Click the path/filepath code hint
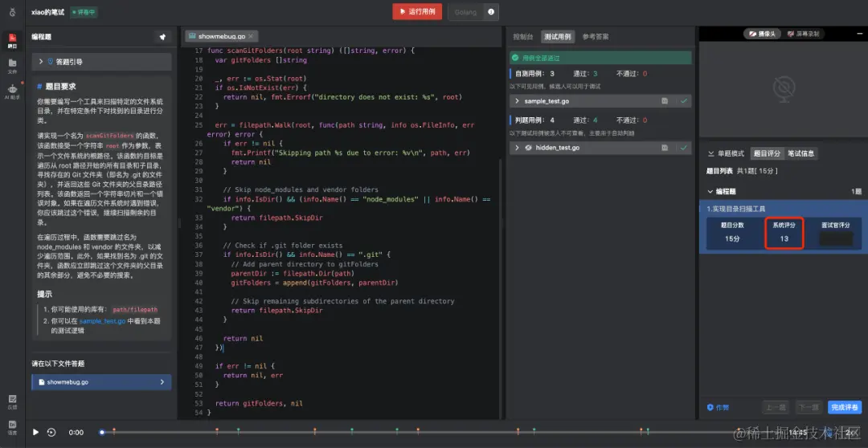Viewport: 868px width, 448px height. pos(135,310)
